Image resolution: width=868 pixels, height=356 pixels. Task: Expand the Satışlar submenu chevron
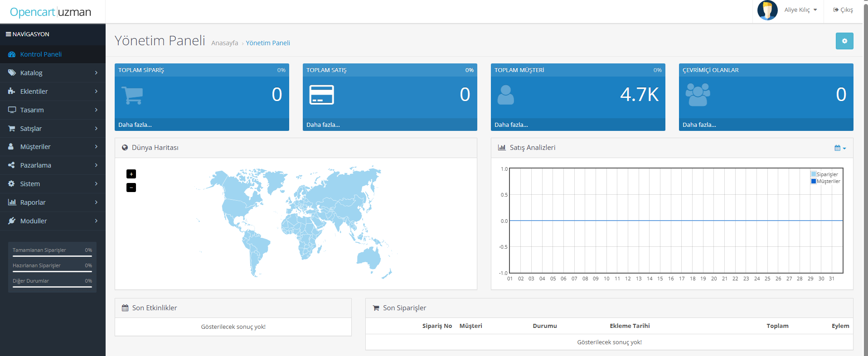click(x=96, y=129)
